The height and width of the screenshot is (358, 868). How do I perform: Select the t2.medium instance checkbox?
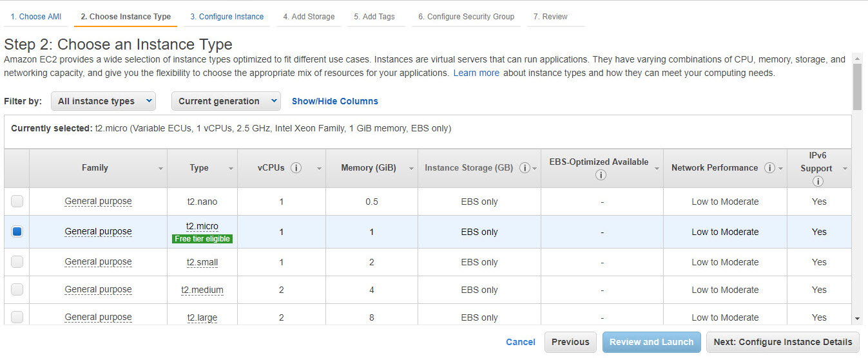17,290
